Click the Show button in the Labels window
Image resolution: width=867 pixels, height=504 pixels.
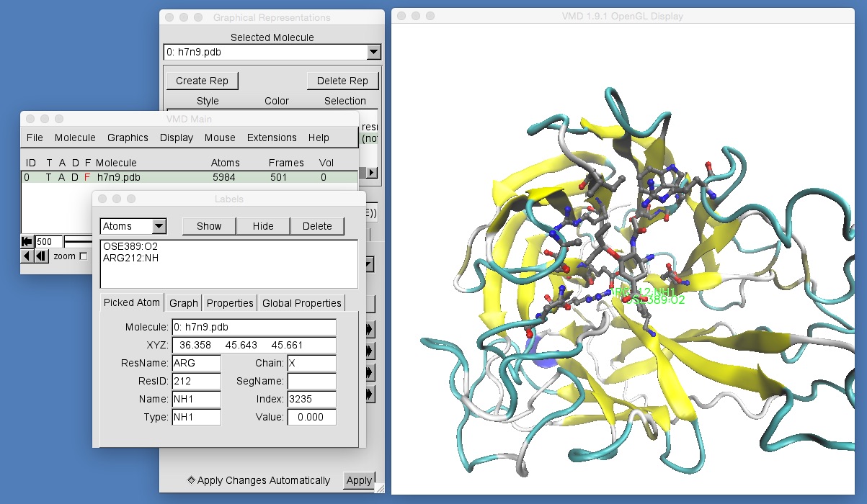click(208, 226)
